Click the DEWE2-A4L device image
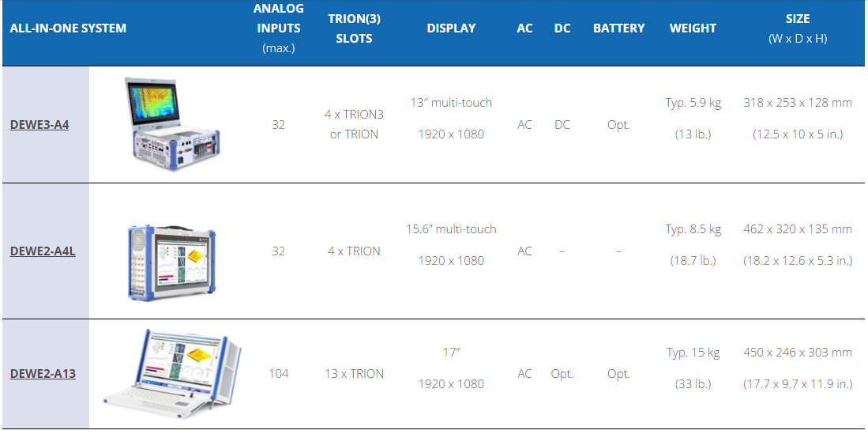The width and height of the screenshot is (868, 434). pyautogui.click(x=171, y=252)
